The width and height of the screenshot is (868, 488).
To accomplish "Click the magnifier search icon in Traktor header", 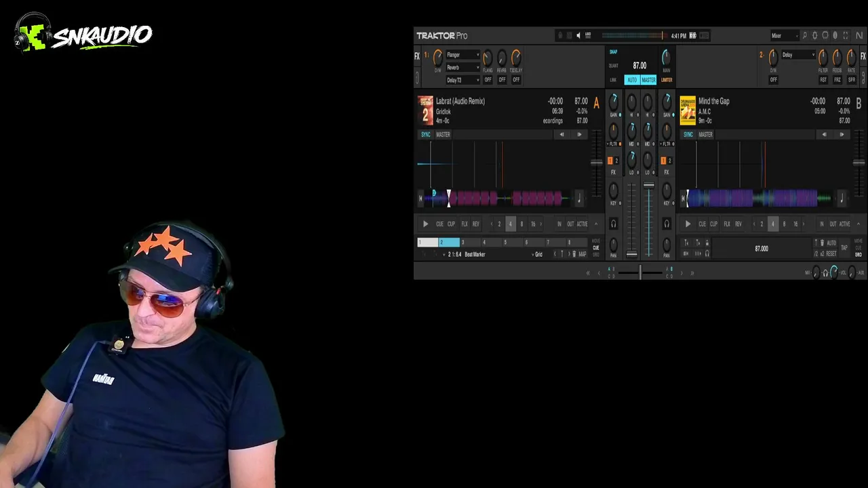I will [805, 36].
